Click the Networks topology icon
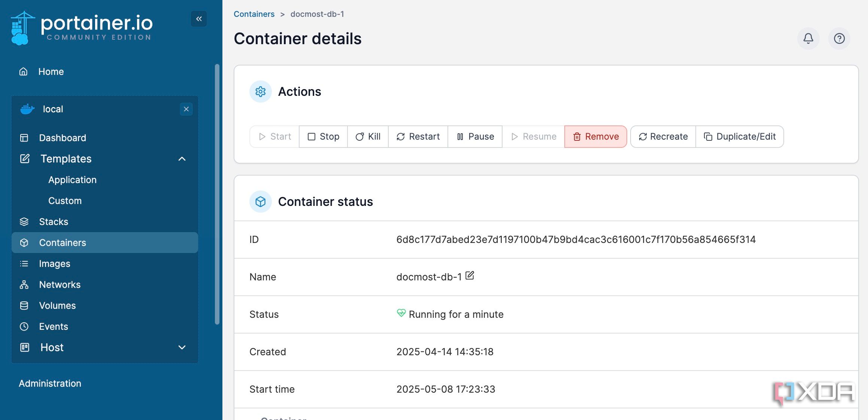 pos(24,284)
